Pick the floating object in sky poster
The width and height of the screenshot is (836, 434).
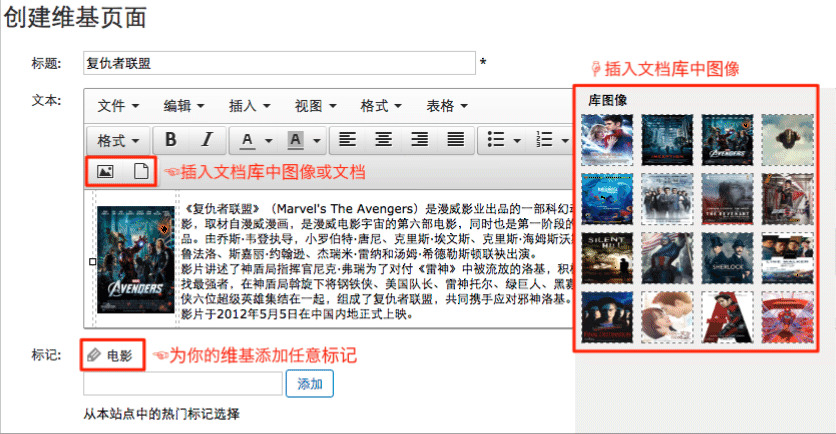click(787, 140)
